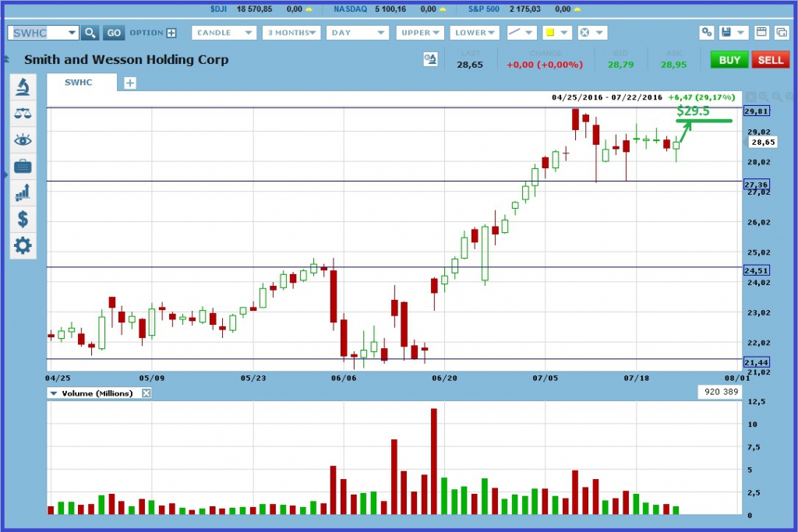Viewport: 798px width, 532px height.
Task: Open the yellow color swatch dropdown
Action: (x=556, y=33)
